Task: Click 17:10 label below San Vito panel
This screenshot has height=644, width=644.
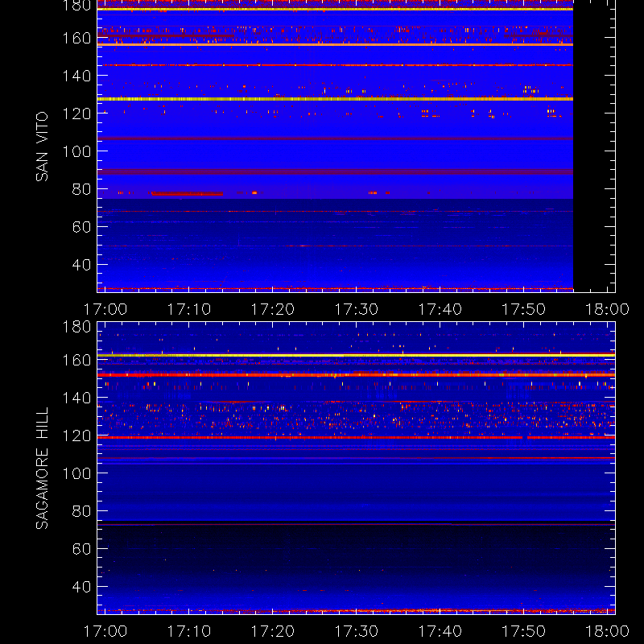Action: click(189, 309)
